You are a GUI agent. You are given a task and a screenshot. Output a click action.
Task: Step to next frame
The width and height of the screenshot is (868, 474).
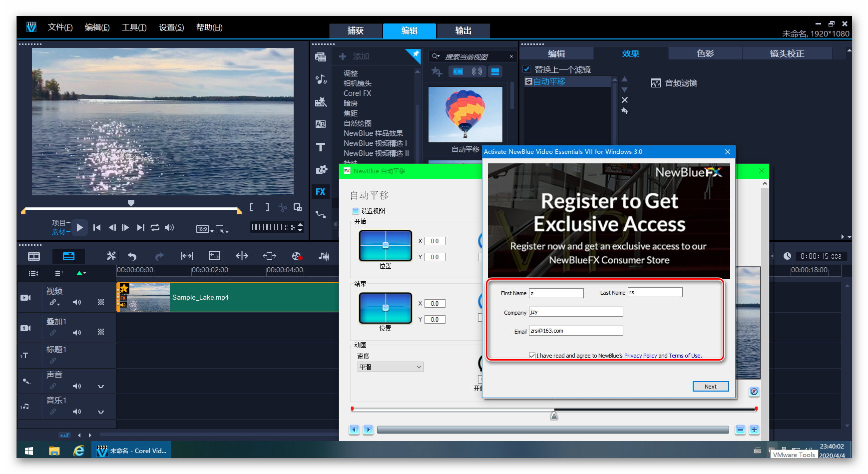[x=125, y=228]
